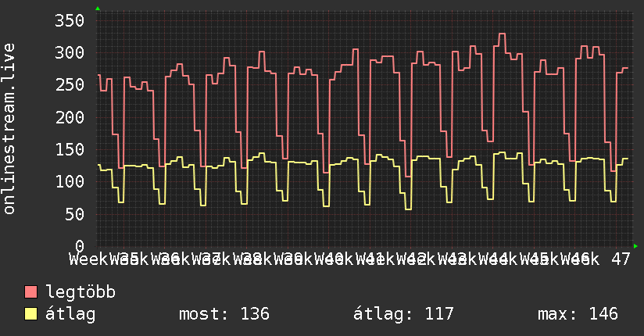Click the 0 origin label on Y axis
The image size is (644, 336).
coord(79,246)
